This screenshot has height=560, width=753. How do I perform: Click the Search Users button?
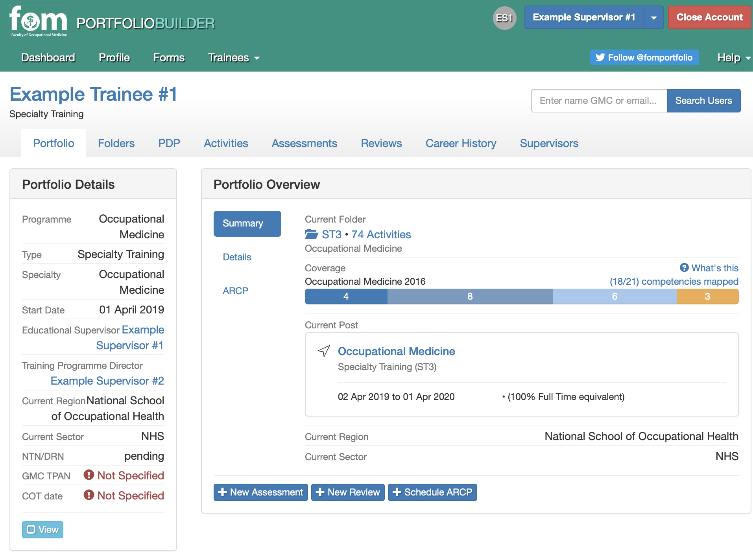703,101
